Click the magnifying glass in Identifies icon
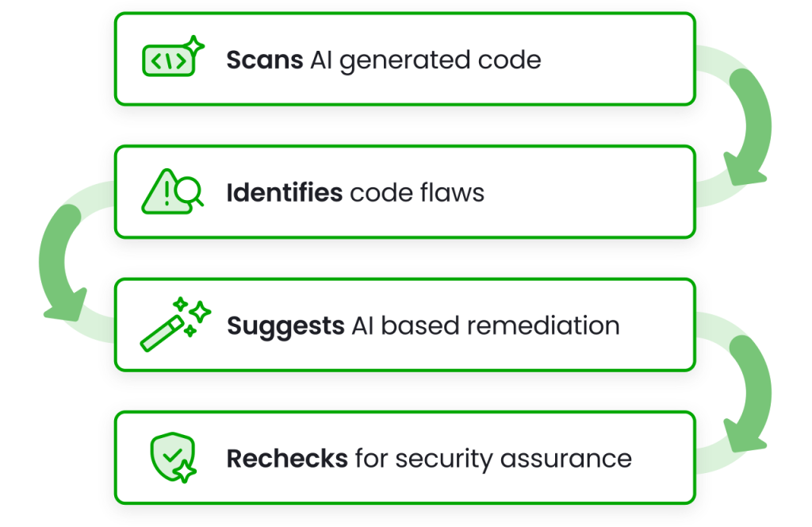The height and width of the screenshot is (527, 812). [x=190, y=192]
